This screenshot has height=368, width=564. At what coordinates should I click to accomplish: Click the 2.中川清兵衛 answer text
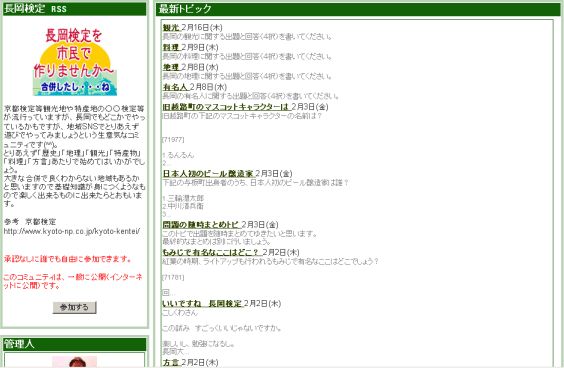pos(183,206)
